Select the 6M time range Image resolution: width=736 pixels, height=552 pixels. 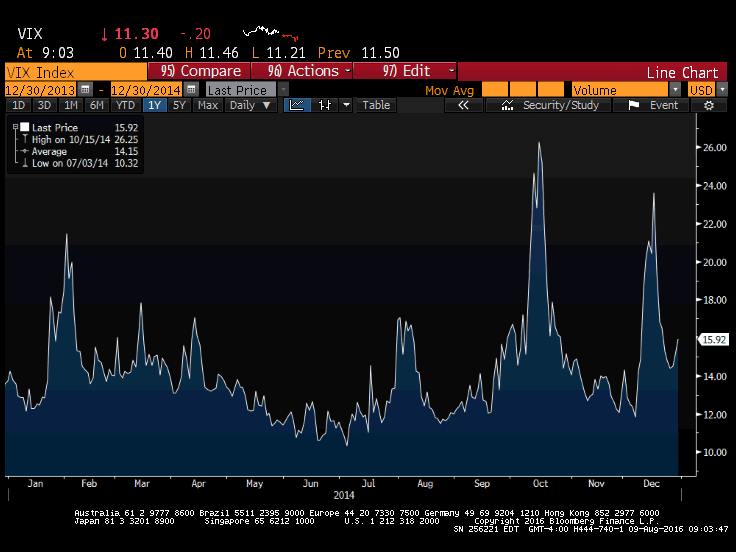(96, 105)
